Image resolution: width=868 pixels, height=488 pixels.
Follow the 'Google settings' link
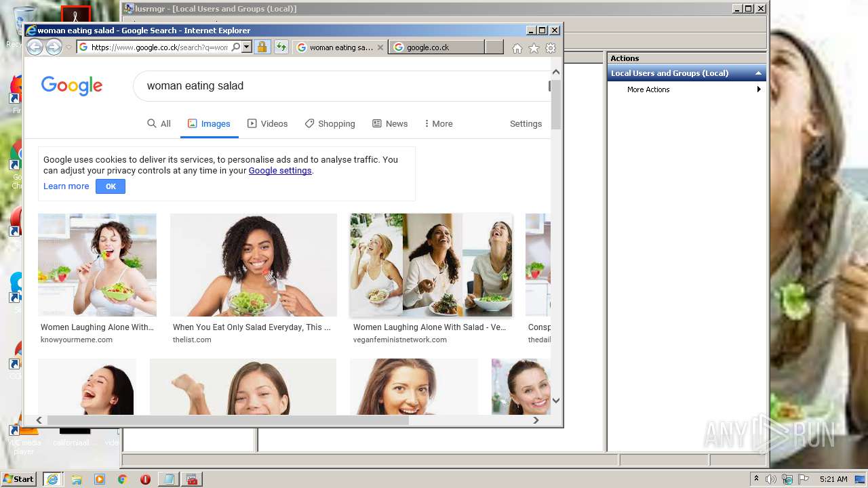(x=280, y=171)
